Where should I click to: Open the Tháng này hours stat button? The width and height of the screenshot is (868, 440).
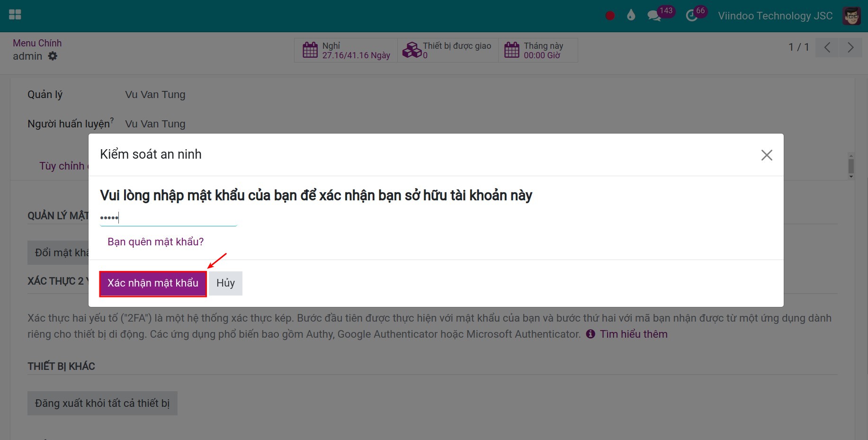tap(538, 50)
